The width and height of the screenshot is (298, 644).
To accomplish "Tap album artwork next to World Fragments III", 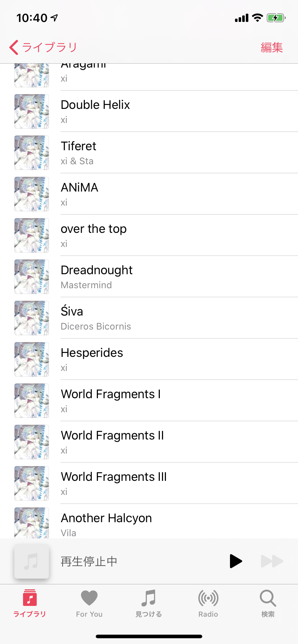I will [x=32, y=483].
